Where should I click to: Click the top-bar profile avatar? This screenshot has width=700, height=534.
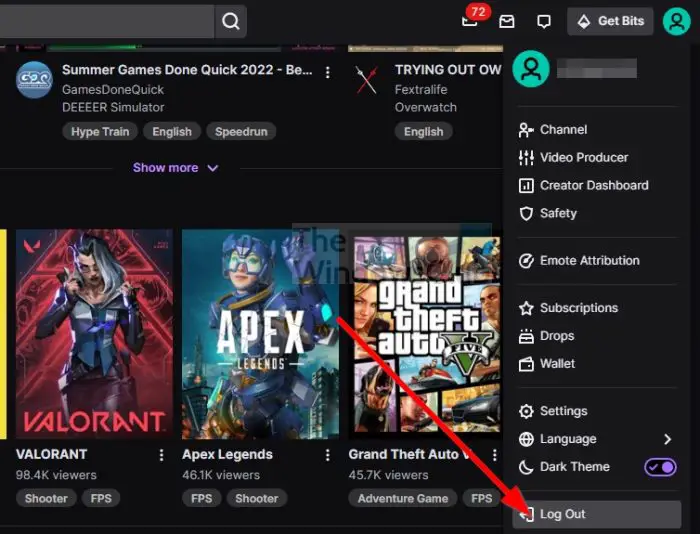(676, 21)
